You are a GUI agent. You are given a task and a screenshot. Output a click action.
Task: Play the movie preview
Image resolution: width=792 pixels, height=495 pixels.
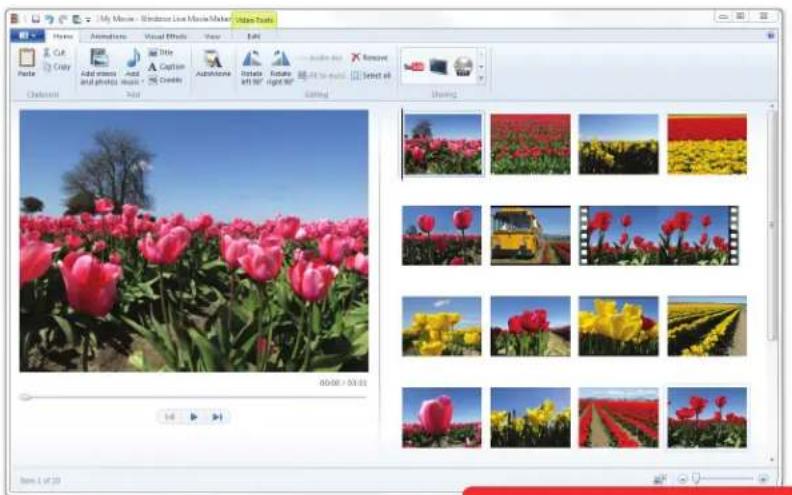click(193, 417)
